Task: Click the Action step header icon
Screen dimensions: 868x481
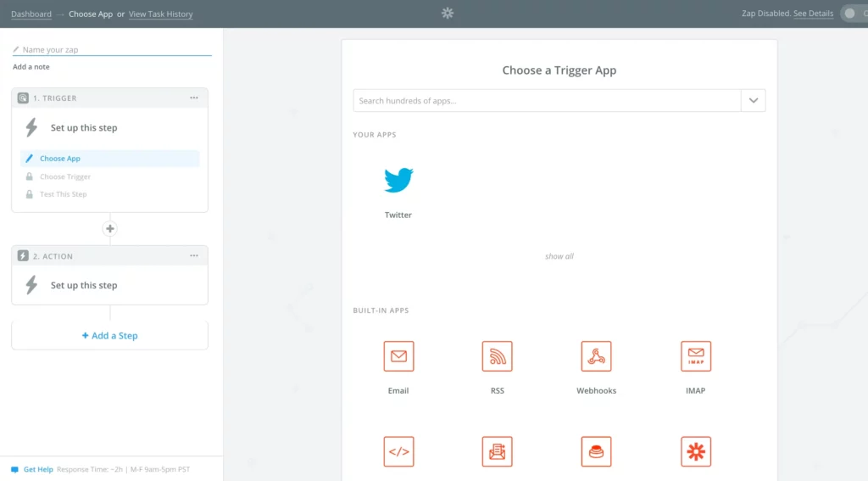Action: (23, 256)
